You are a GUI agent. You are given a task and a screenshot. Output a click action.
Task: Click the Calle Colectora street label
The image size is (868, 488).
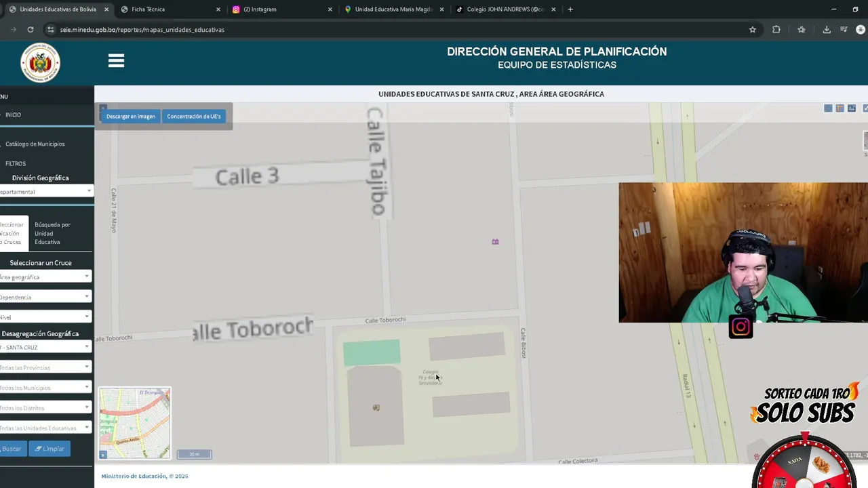click(578, 461)
